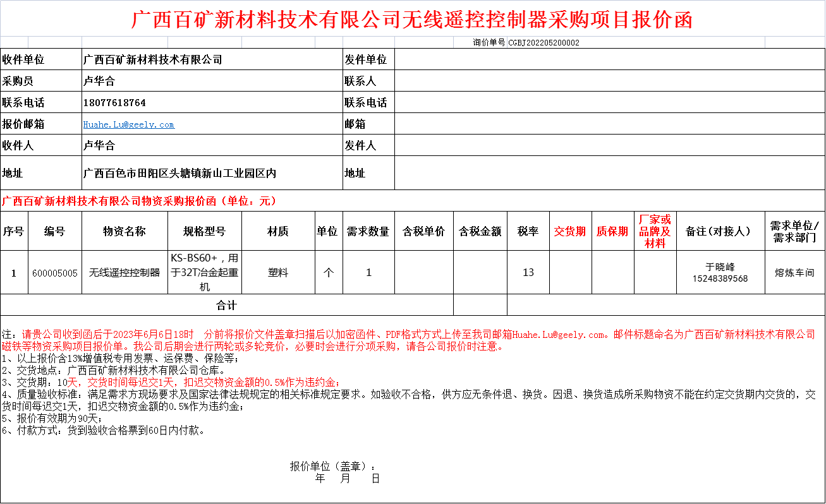
Task: Select unit cell 个
Action: point(327,273)
